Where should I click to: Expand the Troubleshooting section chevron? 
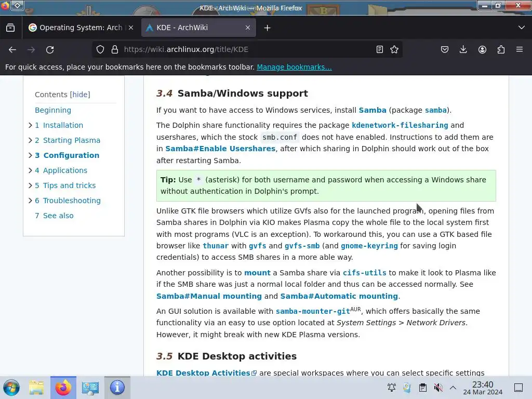(30, 201)
